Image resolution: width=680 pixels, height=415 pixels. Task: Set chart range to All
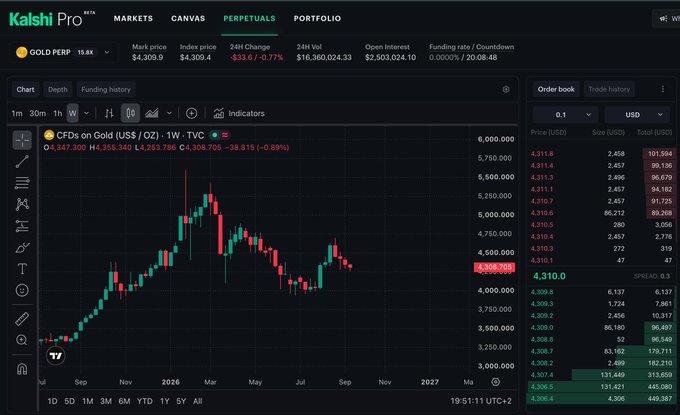click(x=197, y=401)
